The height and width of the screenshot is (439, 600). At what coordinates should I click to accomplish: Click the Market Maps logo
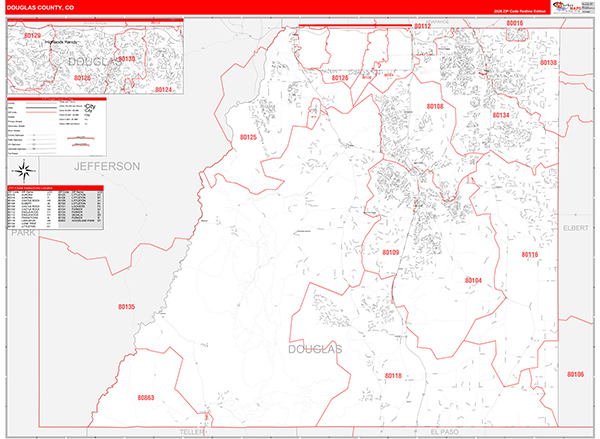click(x=567, y=7)
